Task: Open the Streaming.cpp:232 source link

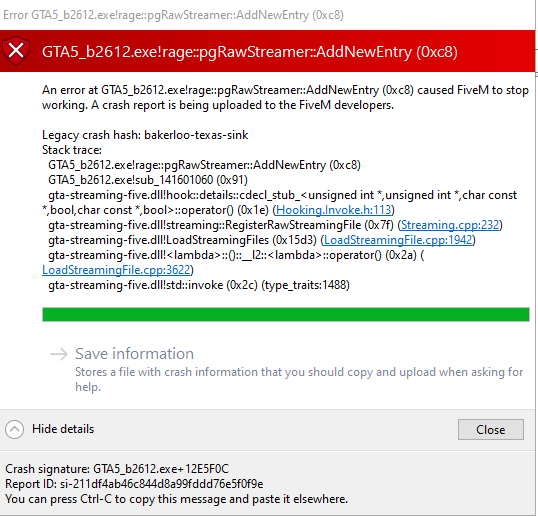Action: click(x=450, y=225)
